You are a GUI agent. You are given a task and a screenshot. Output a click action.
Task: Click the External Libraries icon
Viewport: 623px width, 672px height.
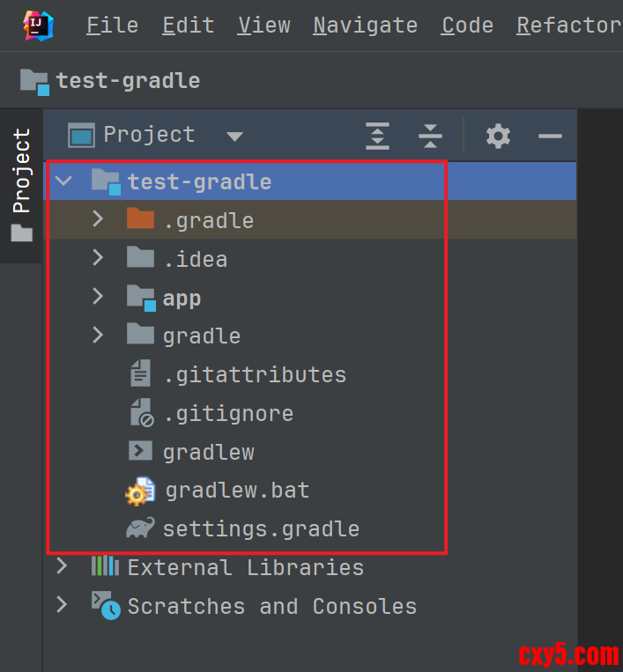[x=106, y=567]
